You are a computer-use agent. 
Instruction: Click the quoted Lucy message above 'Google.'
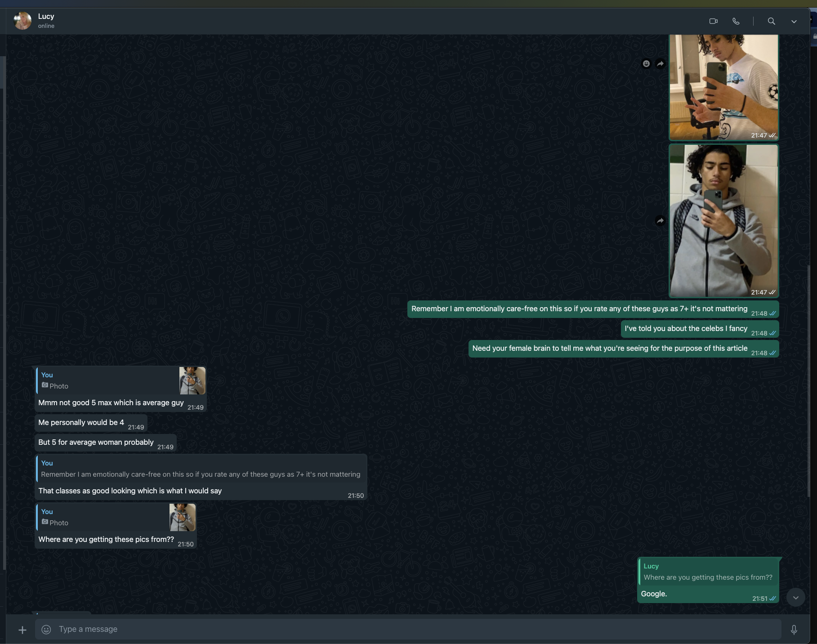pyautogui.click(x=708, y=572)
